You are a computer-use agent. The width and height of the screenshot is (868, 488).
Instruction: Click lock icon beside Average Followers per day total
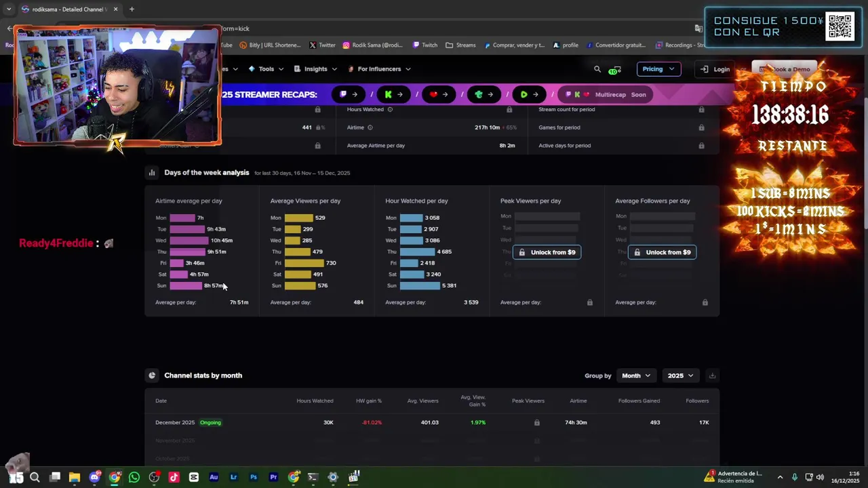point(705,302)
